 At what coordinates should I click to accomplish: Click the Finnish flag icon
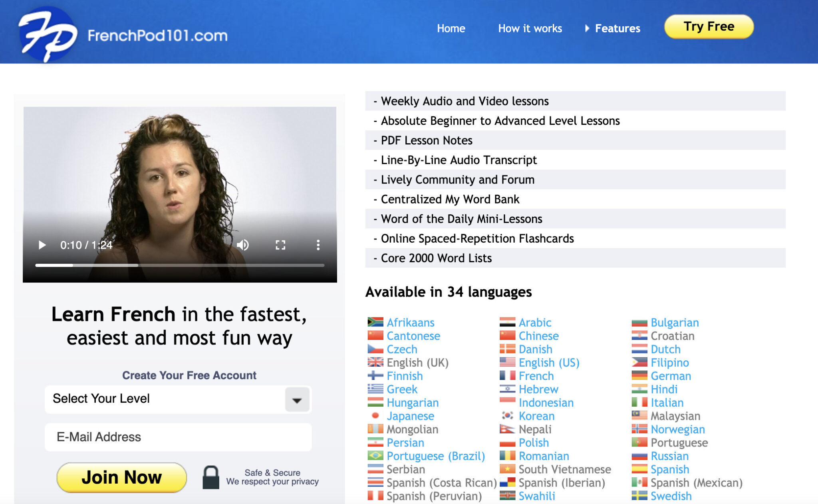pos(375,375)
